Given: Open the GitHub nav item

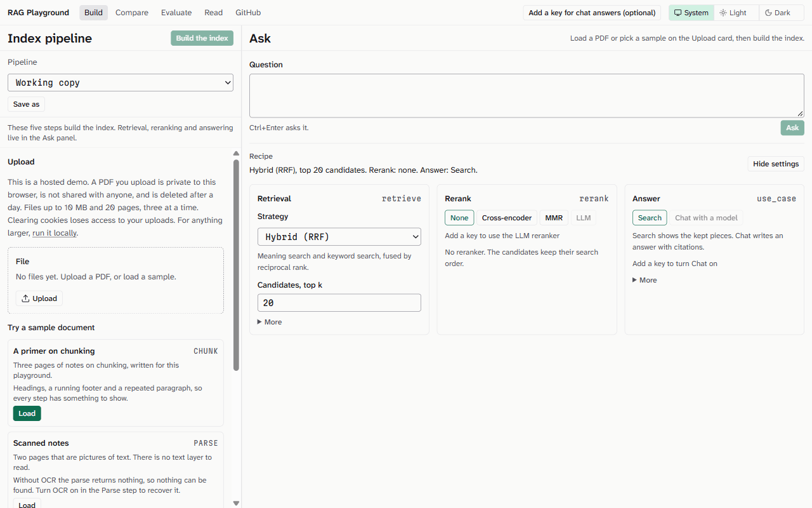Looking at the screenshot, I should [248, 13].
